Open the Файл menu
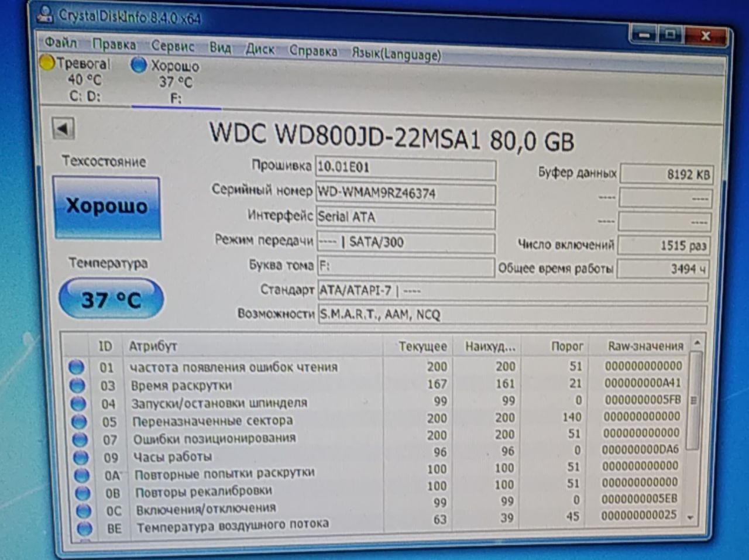This screenshot has height=560, width=749. 61,43
